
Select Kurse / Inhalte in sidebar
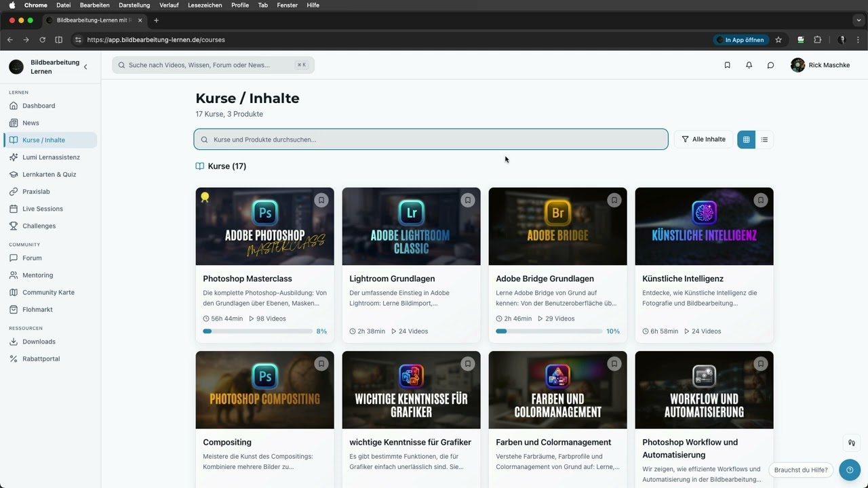tap(50, 140)
